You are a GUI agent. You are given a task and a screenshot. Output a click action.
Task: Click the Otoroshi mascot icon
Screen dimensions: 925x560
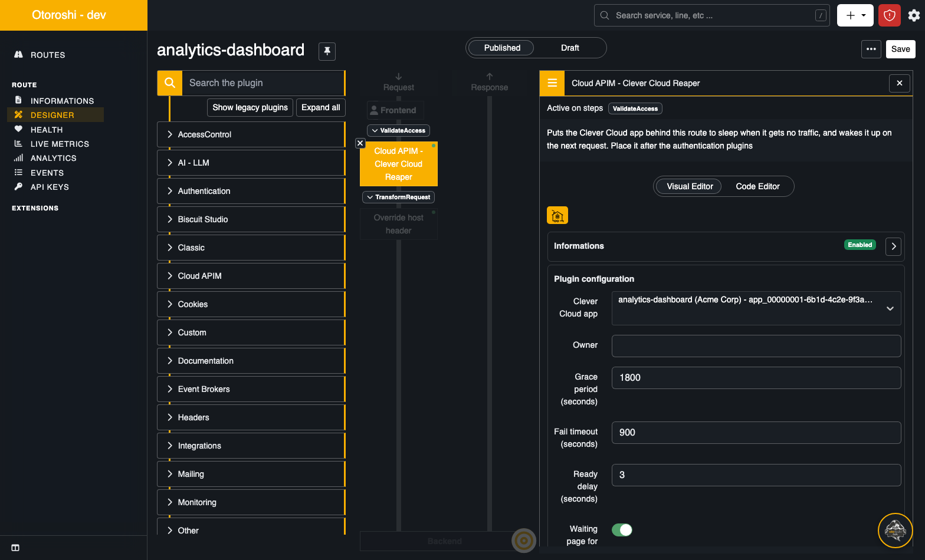pos(896,531)
